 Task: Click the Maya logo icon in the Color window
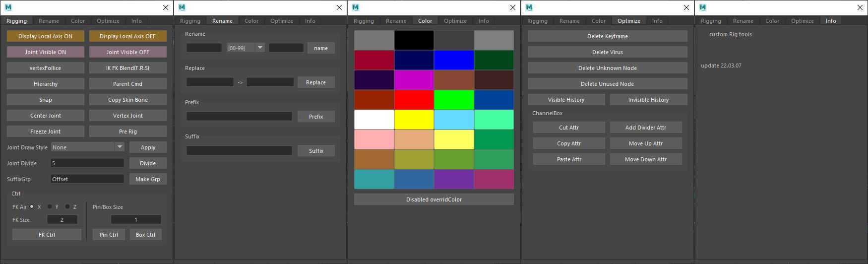(356, 7)
